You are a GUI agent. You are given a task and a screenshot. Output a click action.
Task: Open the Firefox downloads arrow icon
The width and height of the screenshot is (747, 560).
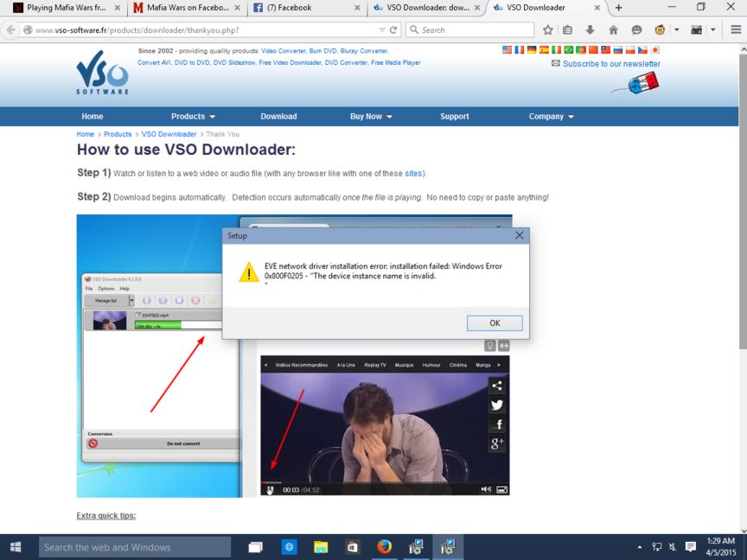coord(591,30)
